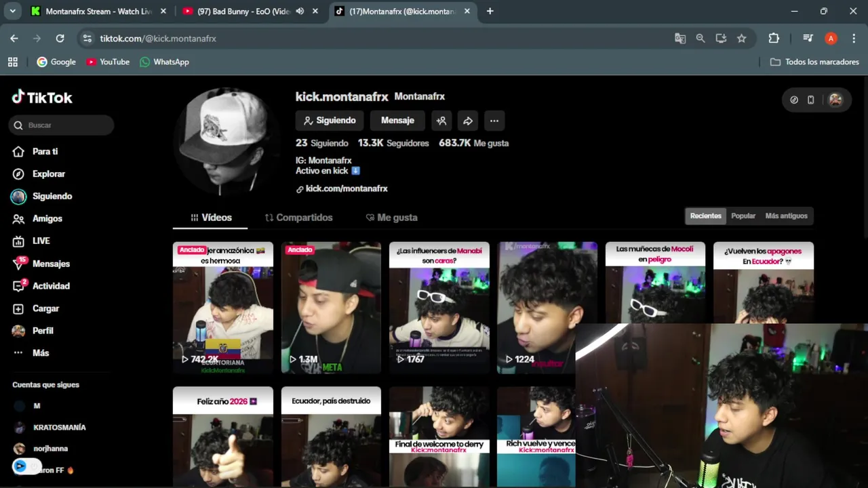Send a message with Mensaje button
Screen dimensions: 868x488
point(397,121)
